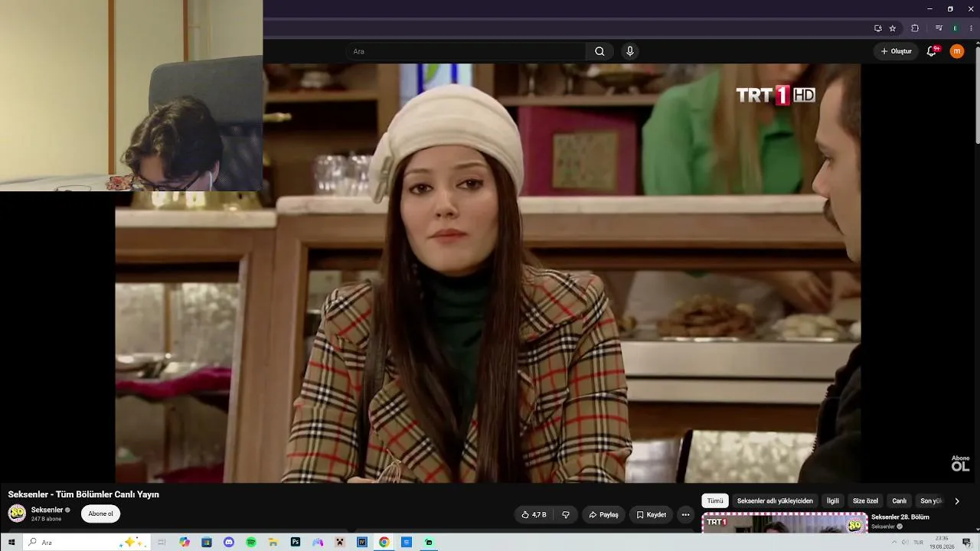
Task: Open the Seksenler channel name link
Action: coord(47,510)
